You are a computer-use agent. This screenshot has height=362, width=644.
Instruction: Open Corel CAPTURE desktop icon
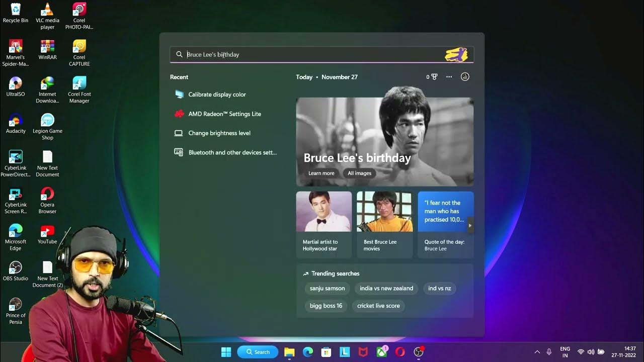point(79,53)
